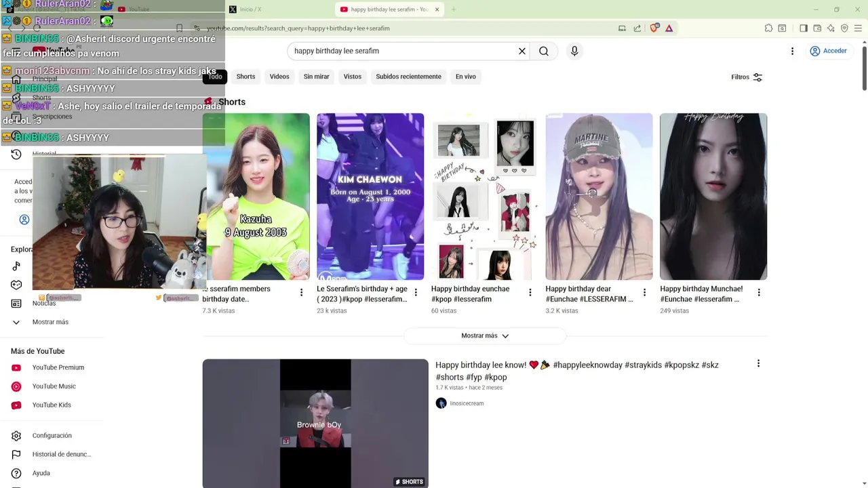
Task: Open the 'KIM CHAEWON' short thumbnail
Action: [370, 197]
